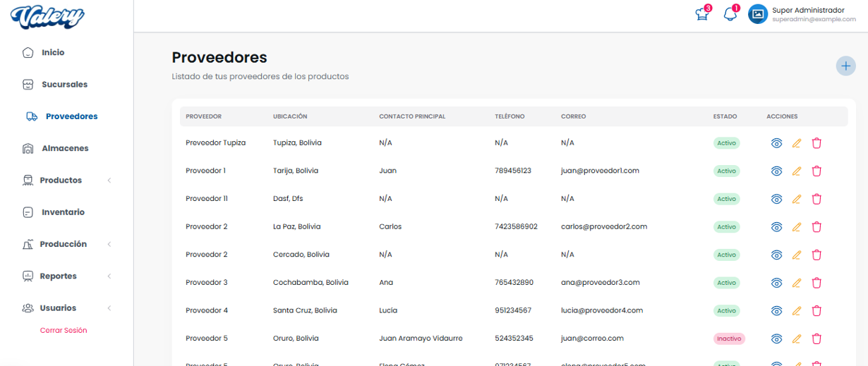This screenshot has height=366, width=868.
Task: Click the Dasf, Dfs location cell
Action: coord(288,199)
